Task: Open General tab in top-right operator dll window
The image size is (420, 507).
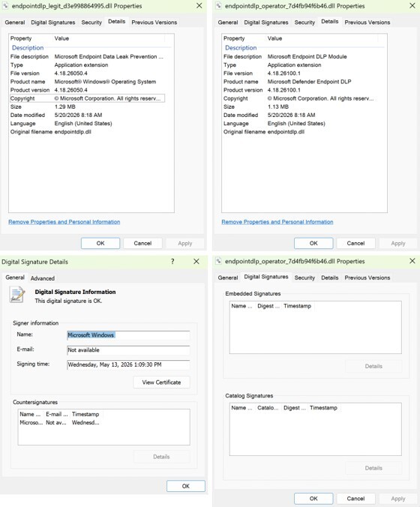Action: (x=228, y=22)
